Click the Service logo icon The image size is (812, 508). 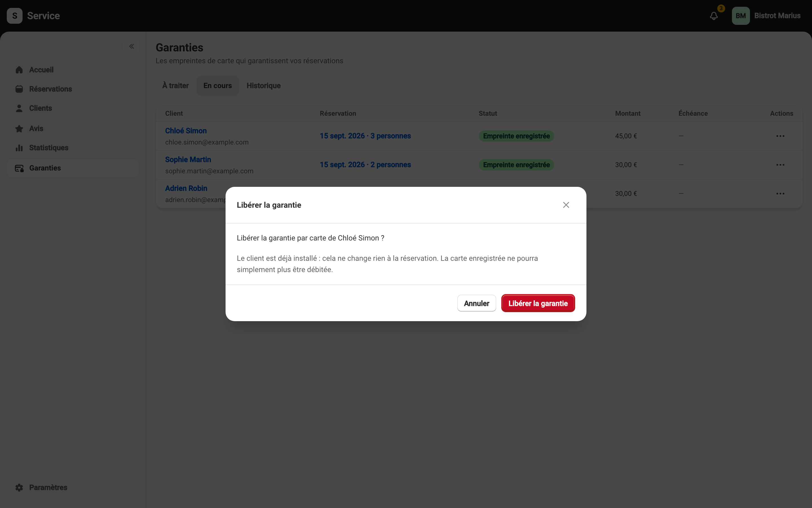click(14, 16)
